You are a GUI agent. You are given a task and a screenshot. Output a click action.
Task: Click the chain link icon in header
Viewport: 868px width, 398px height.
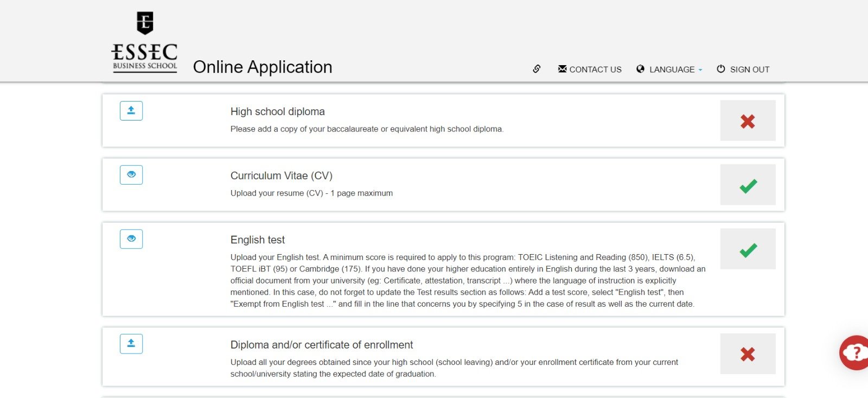coord(537,69)
